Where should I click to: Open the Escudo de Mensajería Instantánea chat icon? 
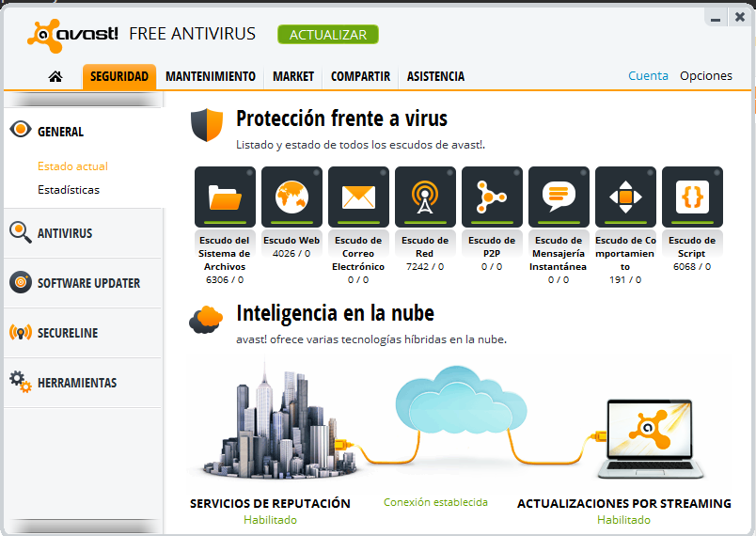click(559, 197)
